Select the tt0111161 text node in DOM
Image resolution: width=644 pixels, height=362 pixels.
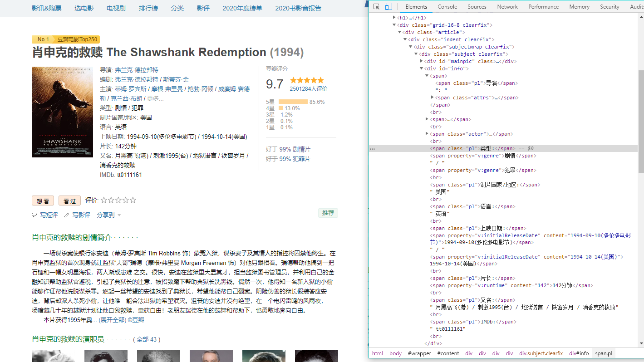pos(448,329)
